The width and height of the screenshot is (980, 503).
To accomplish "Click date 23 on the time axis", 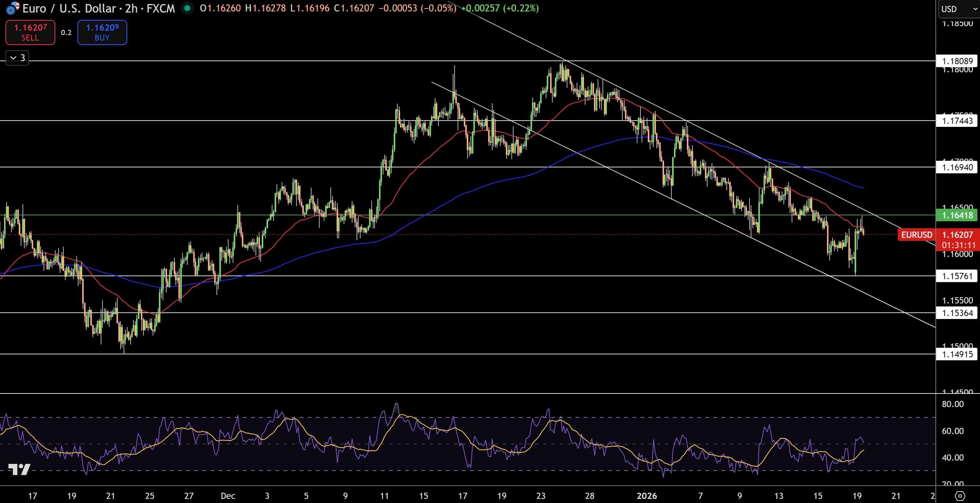I will (x=541, y=496).
